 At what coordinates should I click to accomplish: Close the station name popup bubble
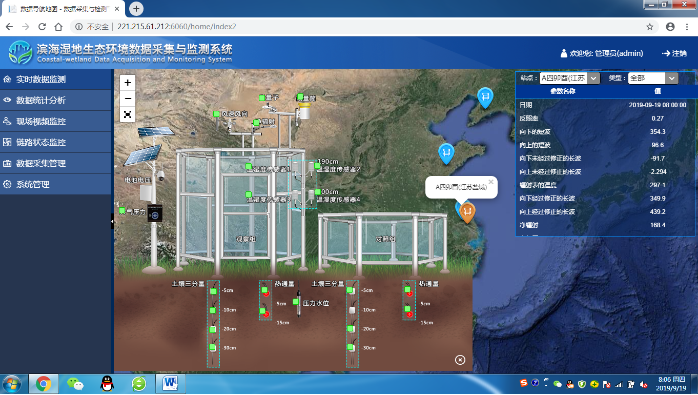point(491,182)
